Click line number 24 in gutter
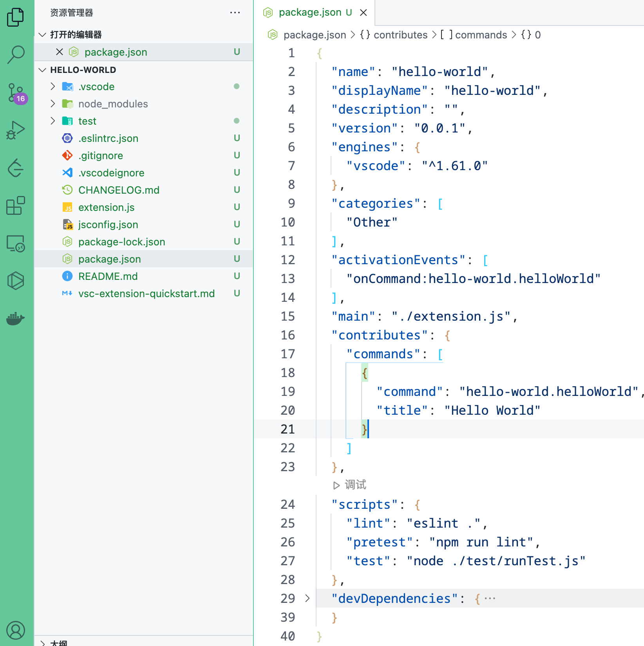 coord(288,504)
